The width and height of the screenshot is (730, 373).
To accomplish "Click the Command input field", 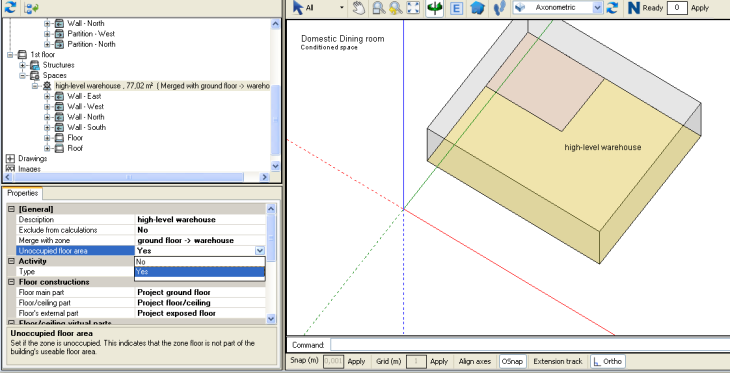I will [530, 345].
